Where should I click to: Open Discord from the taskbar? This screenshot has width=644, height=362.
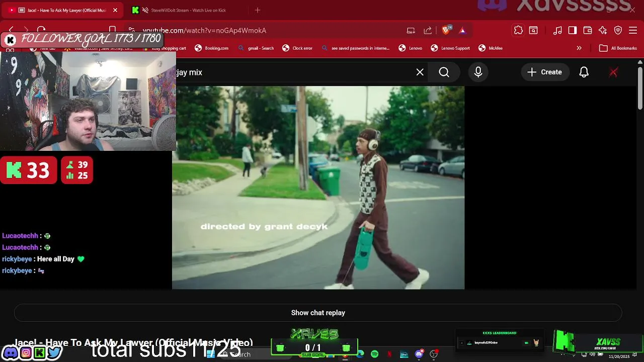[419, 354]
